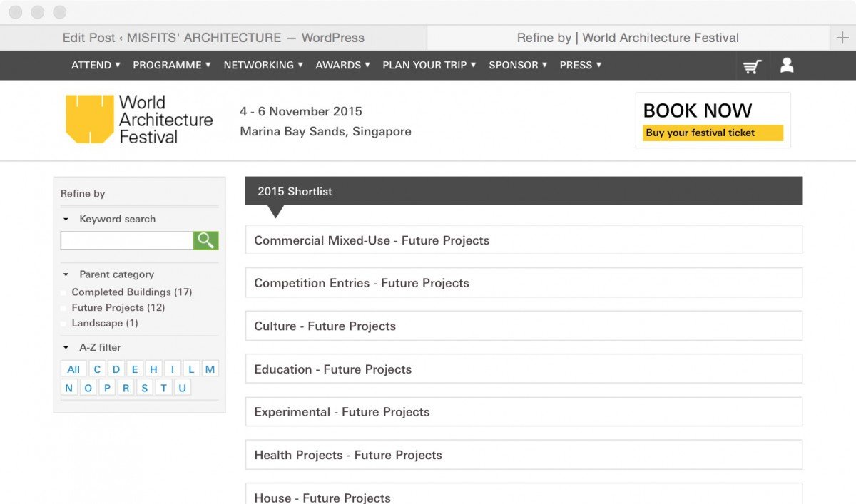This screenshot has width=856, height=504.
Task: Click Buy your festival ticket
Action: [x=713, y=133]
